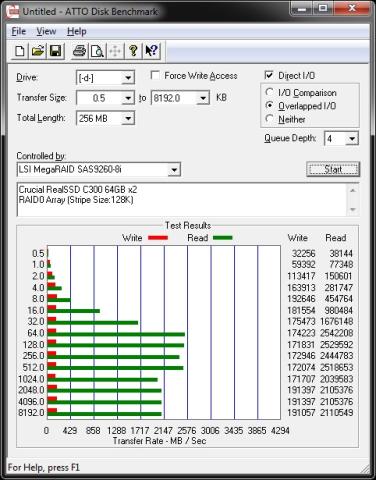
Task: Click the red Write legend swatch
Action: 158,238
